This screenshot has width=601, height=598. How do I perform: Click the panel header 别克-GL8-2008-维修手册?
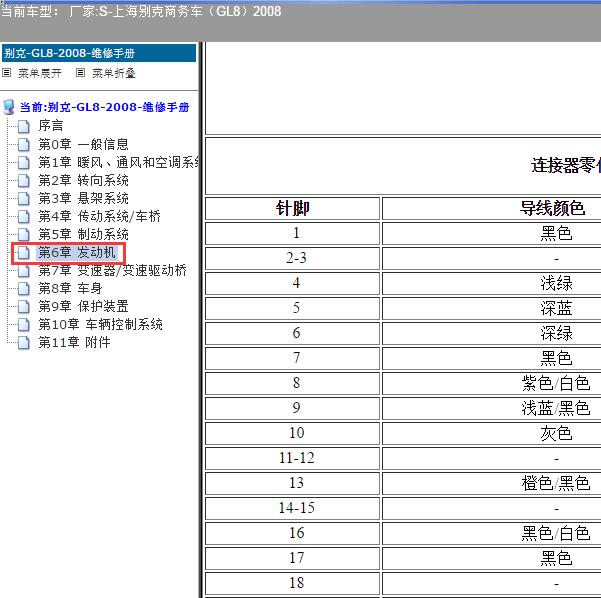click(x=99, y=53)
